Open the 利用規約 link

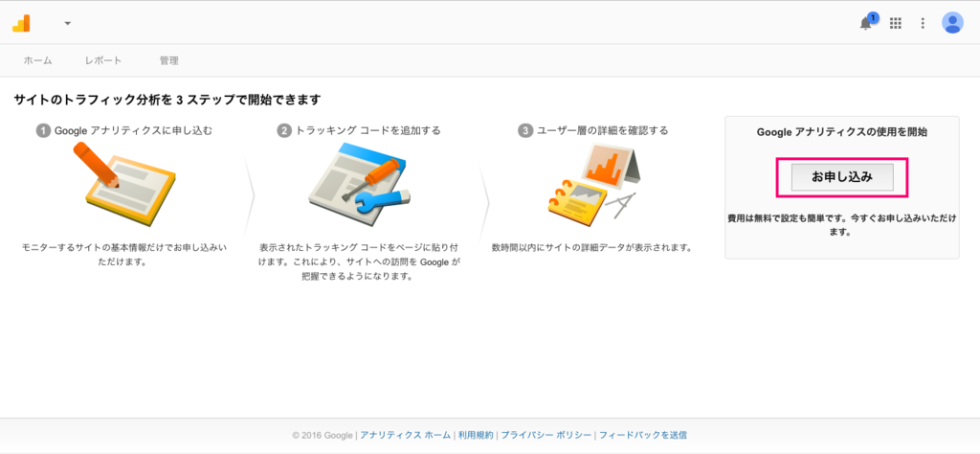point(476,435)
